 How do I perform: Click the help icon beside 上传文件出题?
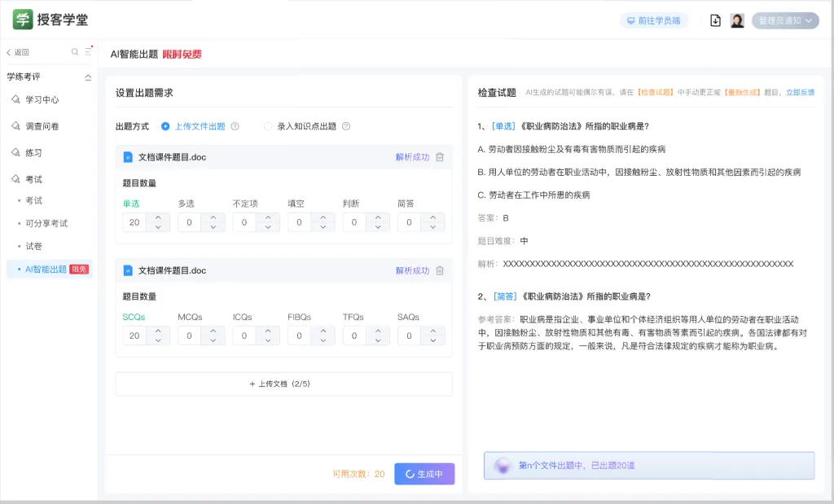(235, 126)
